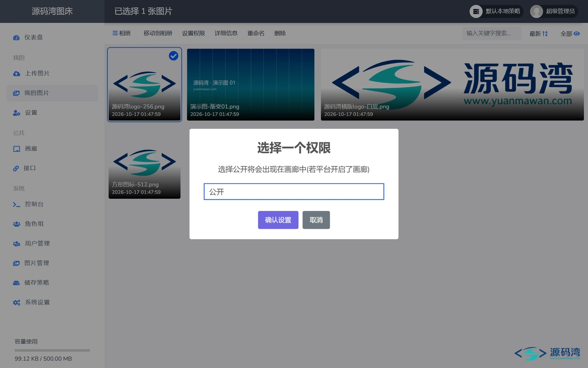Image resolution: width=588 pixels, height=368 pixels.
Task: Click the API link chain icon
Action: (x=16, y=169)
